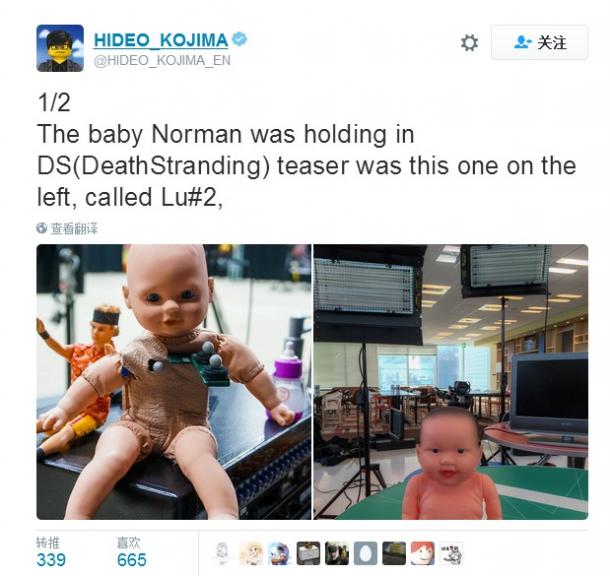Open the white egg default avatar
The height and width of the screenshot is (576, 610).
click(x=365, y=553)
